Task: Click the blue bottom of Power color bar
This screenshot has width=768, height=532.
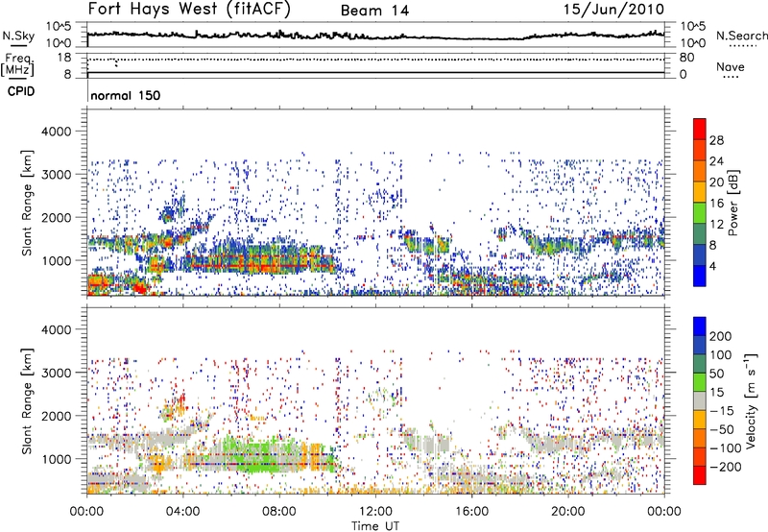Action: [700, 276]
